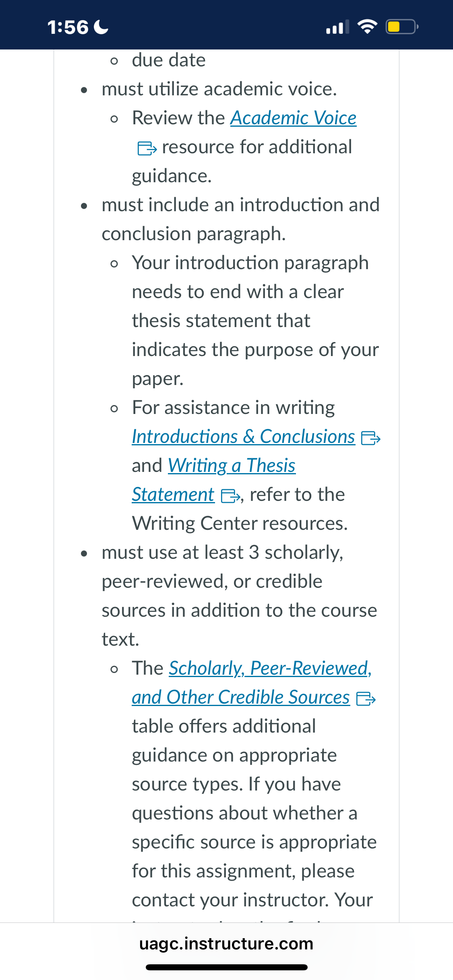
Task: Tap the home indicator bar
Action: click(x=227, y=967)
